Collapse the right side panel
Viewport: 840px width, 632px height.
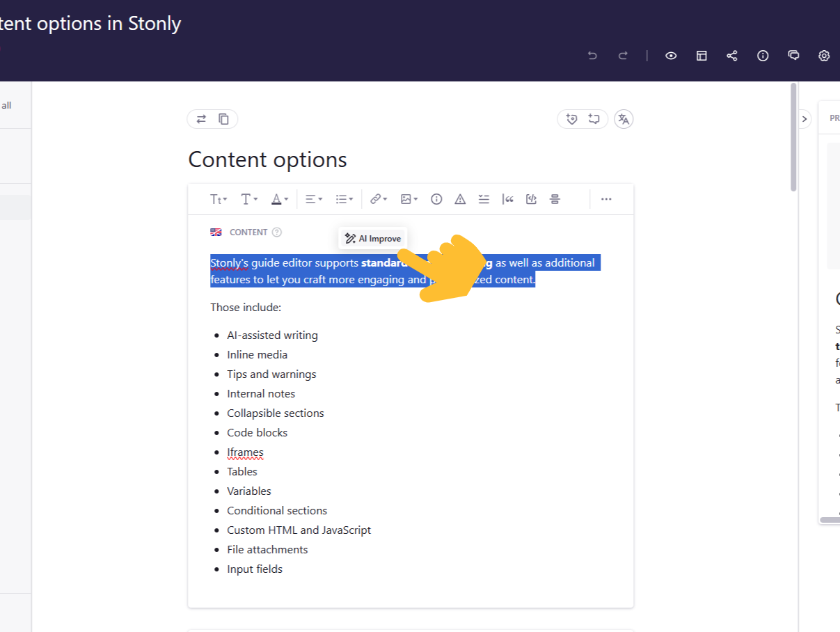[x=805, y=119]
